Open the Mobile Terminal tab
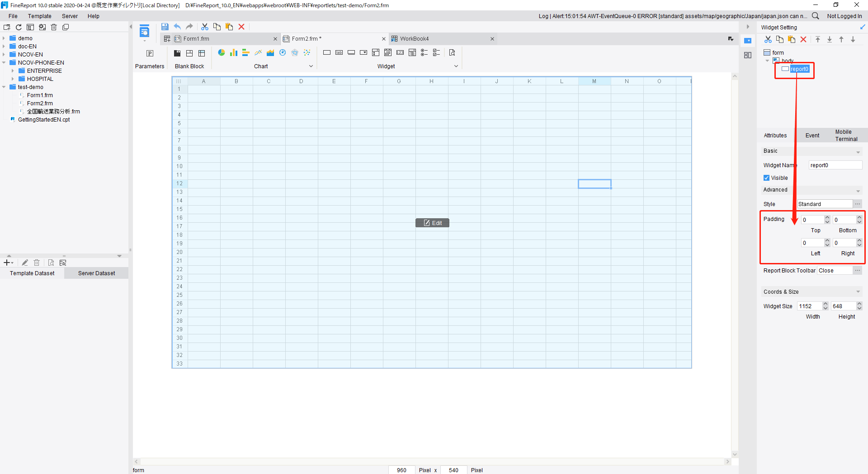This screenshot has width=868, height=474. (846, 136)
